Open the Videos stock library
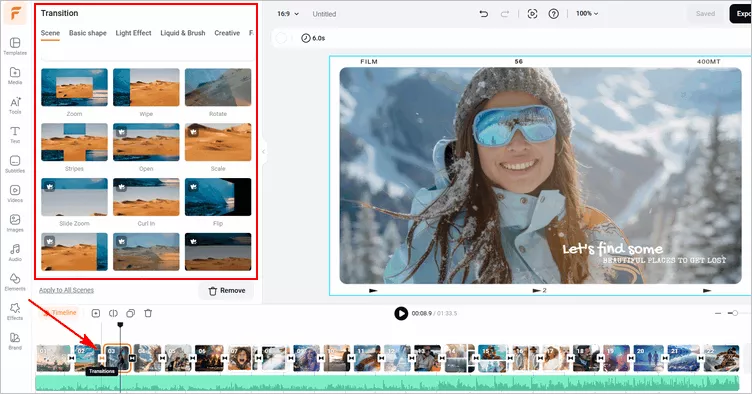 click(x=15, y=194)
